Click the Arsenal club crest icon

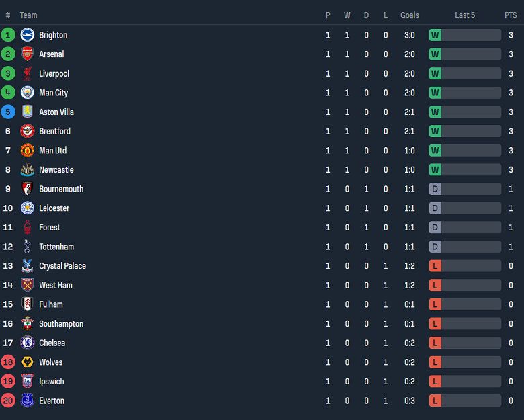[x=28, y=54]
